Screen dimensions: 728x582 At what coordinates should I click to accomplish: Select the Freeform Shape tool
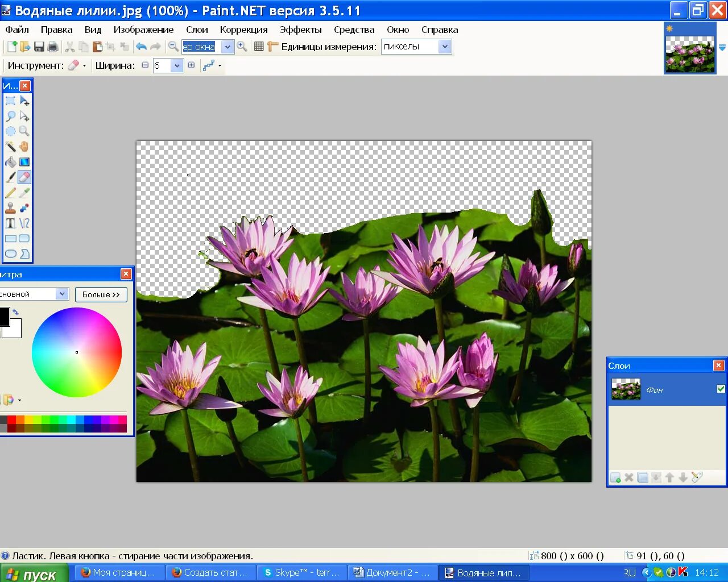point(24,254)
